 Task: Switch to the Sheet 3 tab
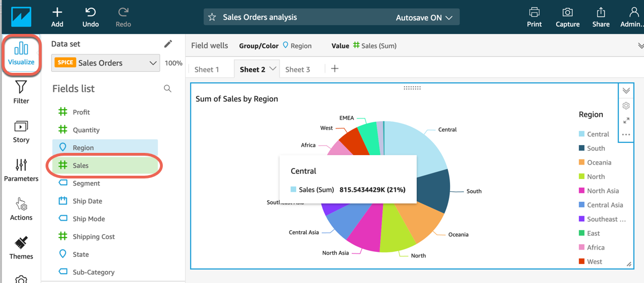click(297, 69)
